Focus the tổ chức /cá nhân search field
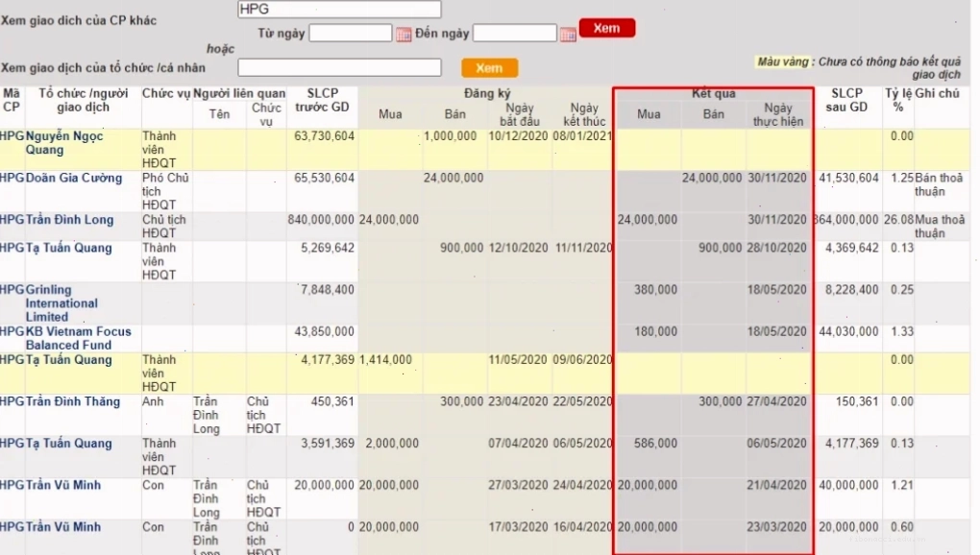Screen dimensions: 980x555 pos(339,67)
